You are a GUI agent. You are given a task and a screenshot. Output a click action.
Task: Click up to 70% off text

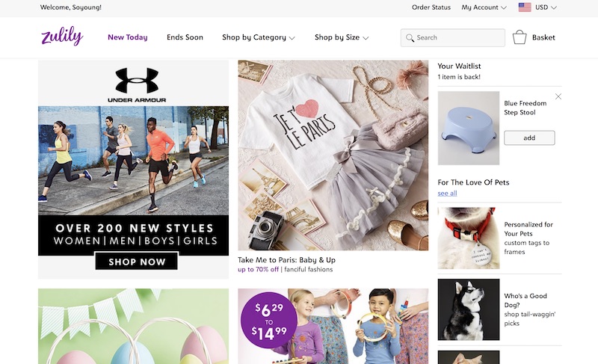pos(258,270)
